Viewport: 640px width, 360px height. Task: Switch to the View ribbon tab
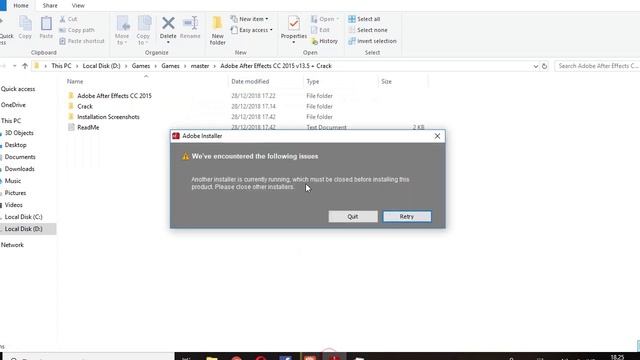click(x=78, y=6)
